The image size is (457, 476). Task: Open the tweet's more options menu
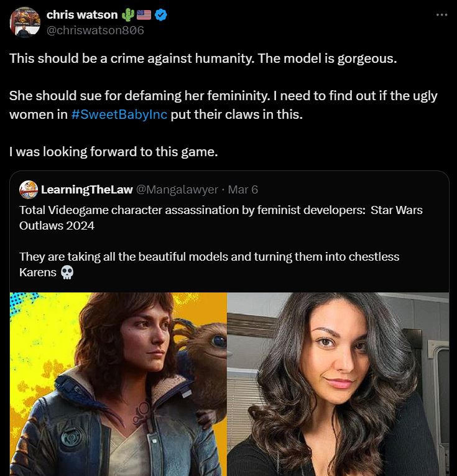(x=442, y=15)
